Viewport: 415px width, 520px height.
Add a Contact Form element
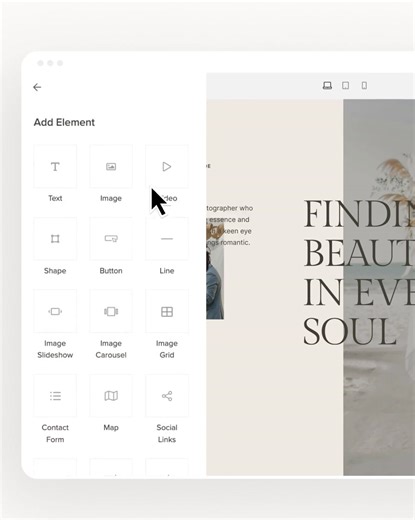55,396
